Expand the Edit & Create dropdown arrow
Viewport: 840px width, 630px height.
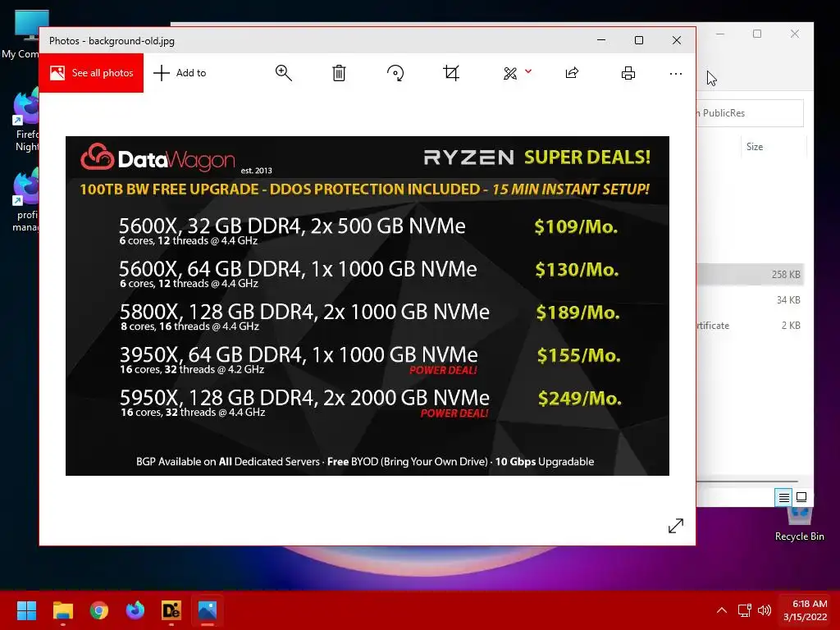click(528, 71)
